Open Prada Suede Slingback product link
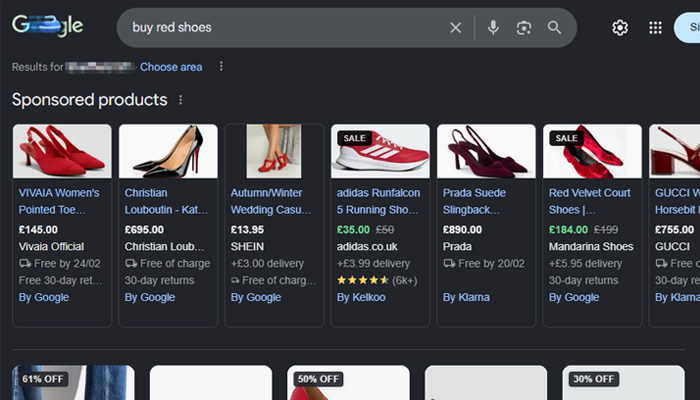The height and width of the screenshot is (400, 700). pyautogui.click(x=474, y=201)
